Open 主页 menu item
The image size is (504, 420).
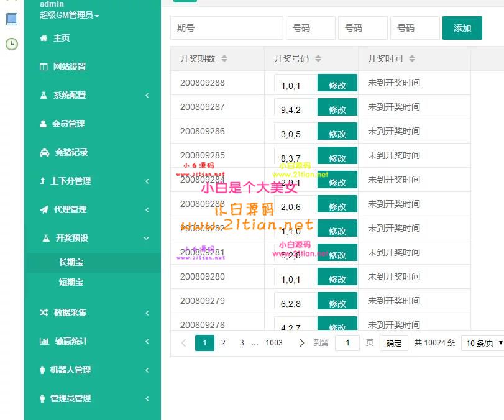coord(62,39)
